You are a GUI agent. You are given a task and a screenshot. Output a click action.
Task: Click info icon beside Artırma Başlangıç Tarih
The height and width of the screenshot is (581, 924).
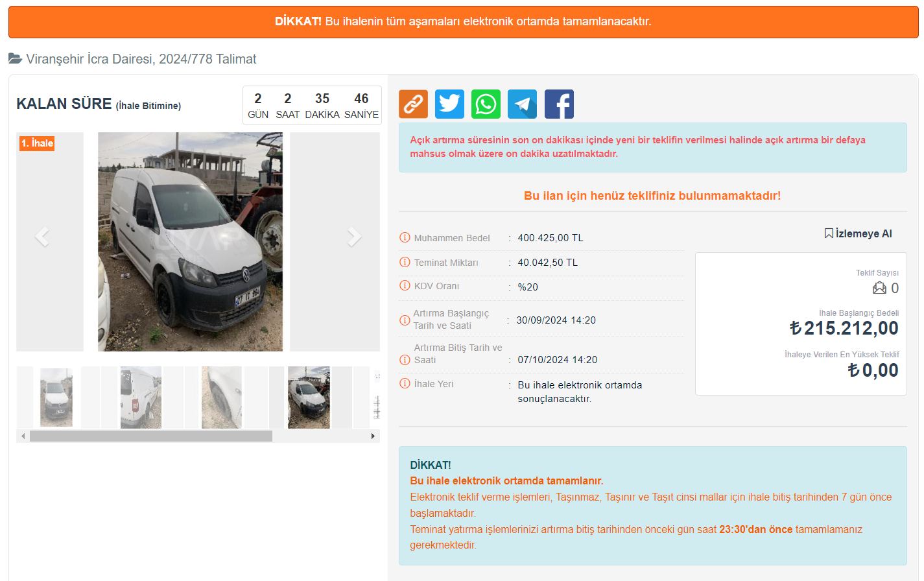click(405, 320)
